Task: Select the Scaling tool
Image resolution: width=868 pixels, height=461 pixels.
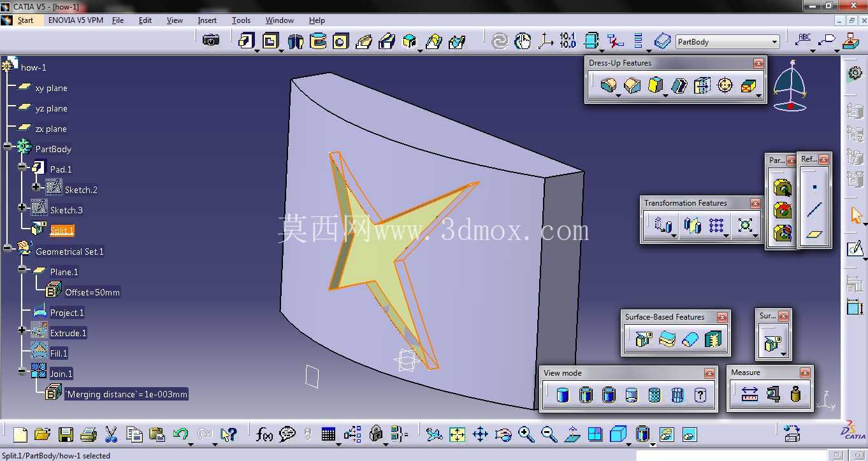Action: [745, 225]
